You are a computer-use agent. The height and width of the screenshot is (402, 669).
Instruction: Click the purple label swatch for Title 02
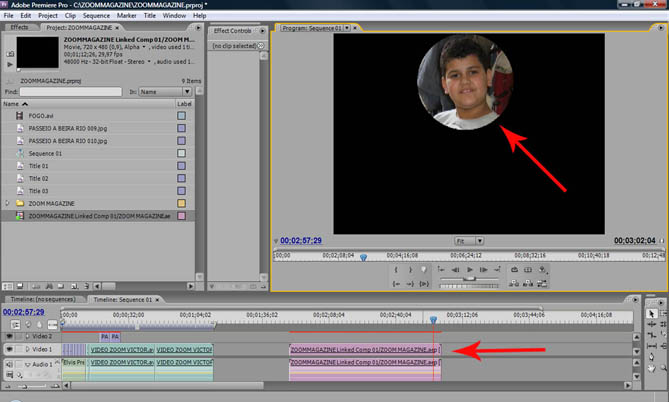point(181,178)
